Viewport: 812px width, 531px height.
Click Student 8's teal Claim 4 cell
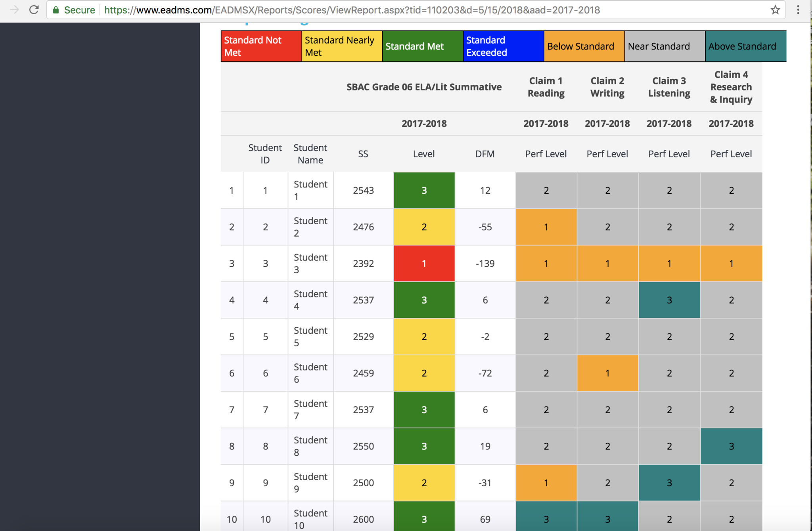(731, 446)
